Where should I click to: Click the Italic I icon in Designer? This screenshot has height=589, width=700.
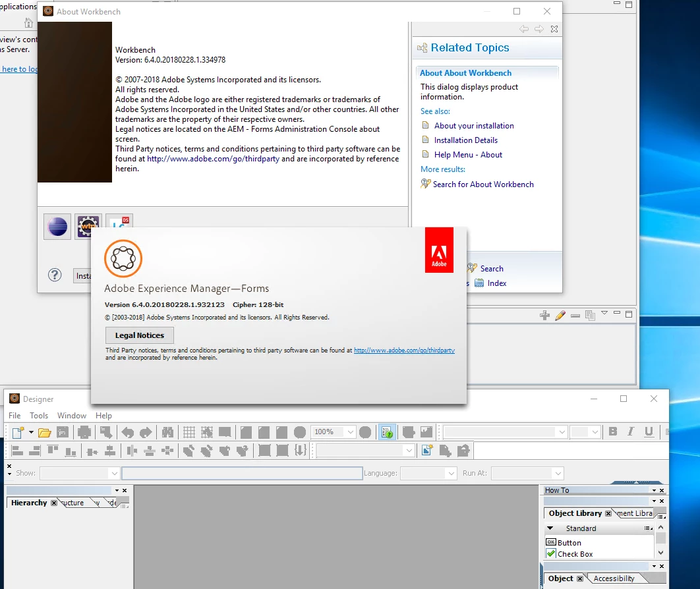click(630, 431)
